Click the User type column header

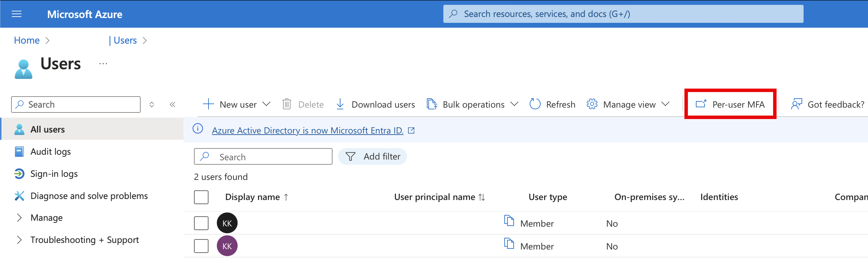[548, 197]
